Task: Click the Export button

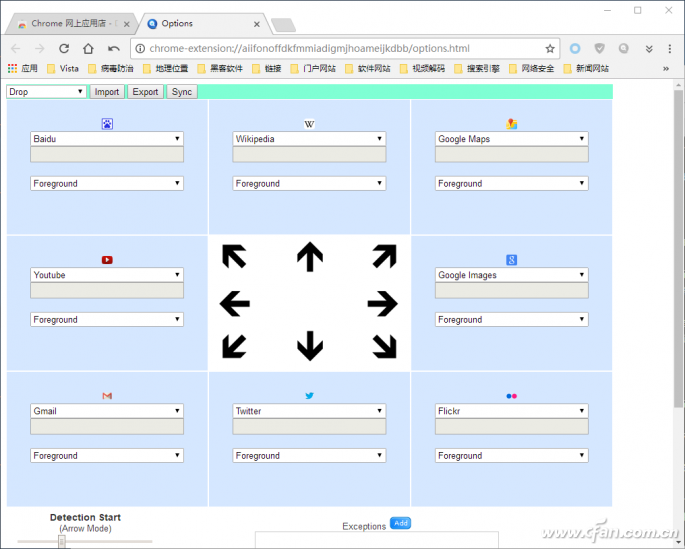Action: click(x=145, y=92)
